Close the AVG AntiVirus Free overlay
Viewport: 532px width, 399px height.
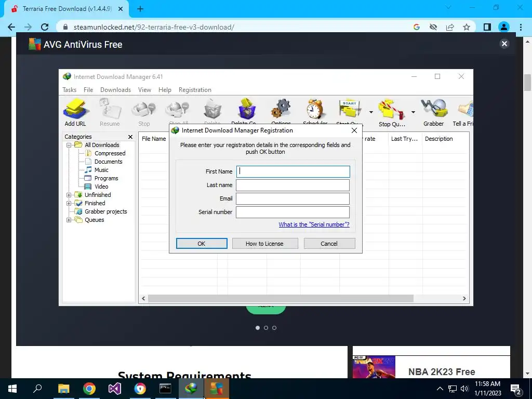point(504,44)
